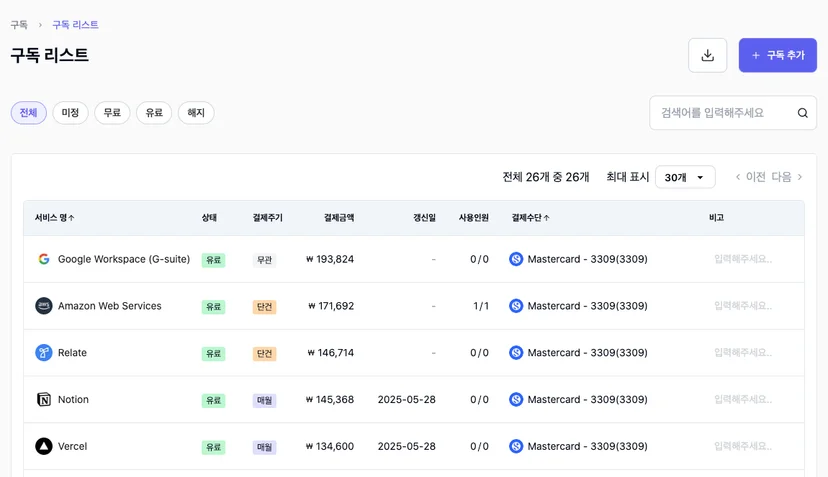
Task: Sort by 서비스 명 column header
Action: tap(54, 218)
